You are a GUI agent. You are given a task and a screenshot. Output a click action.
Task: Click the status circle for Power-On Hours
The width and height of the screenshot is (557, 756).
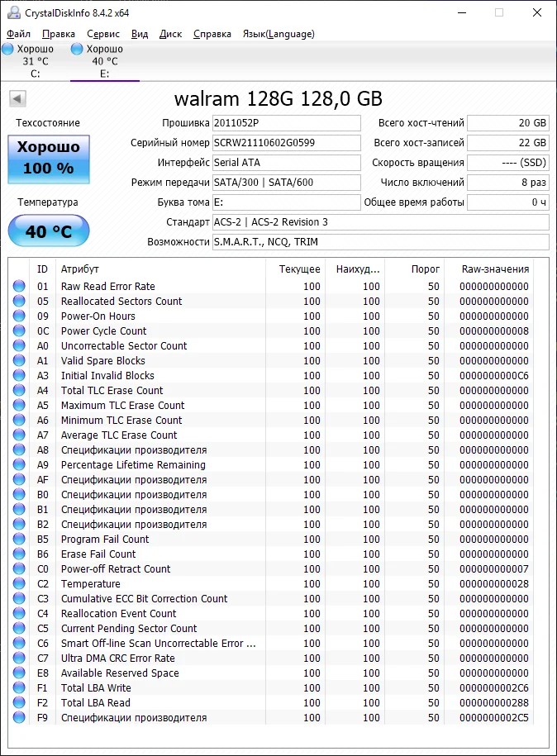click(19, 316)
